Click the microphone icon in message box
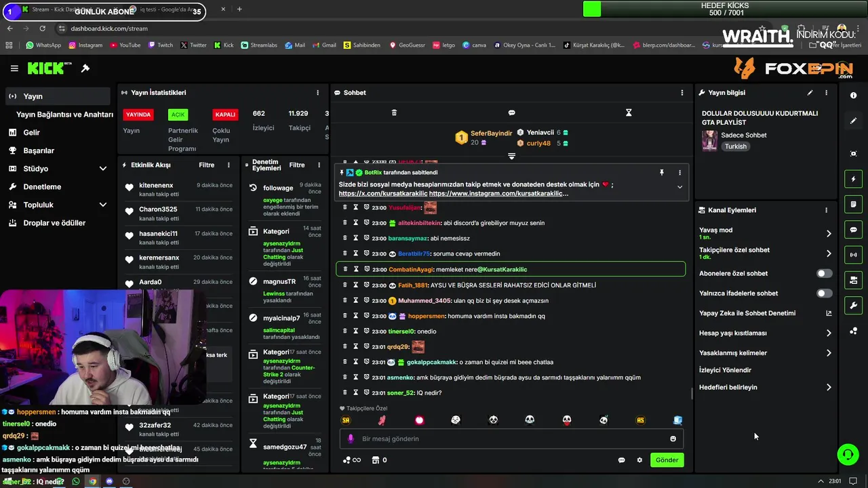The width and height of the screenshot is (868, 488). tap(351, 439)
